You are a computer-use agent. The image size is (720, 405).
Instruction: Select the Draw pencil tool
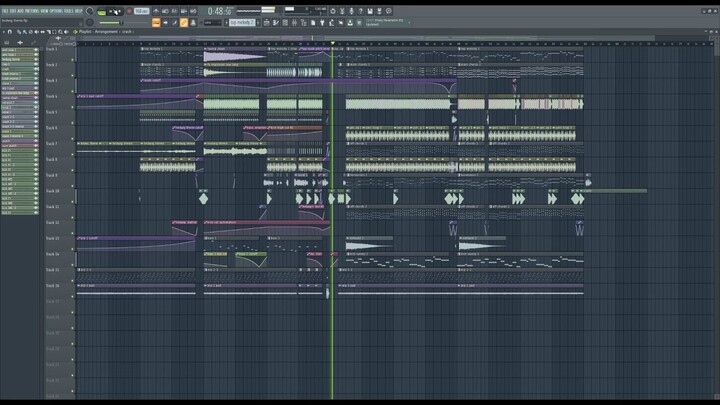point(19,32)
